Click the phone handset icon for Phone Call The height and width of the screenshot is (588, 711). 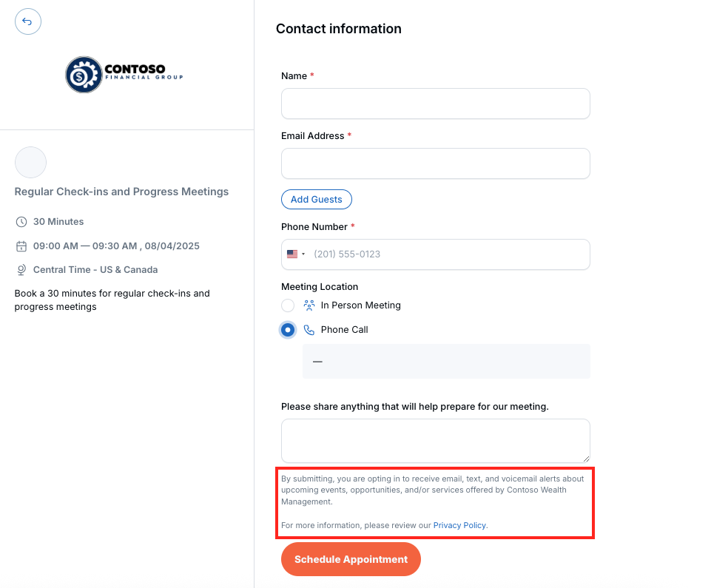(309, 330)
